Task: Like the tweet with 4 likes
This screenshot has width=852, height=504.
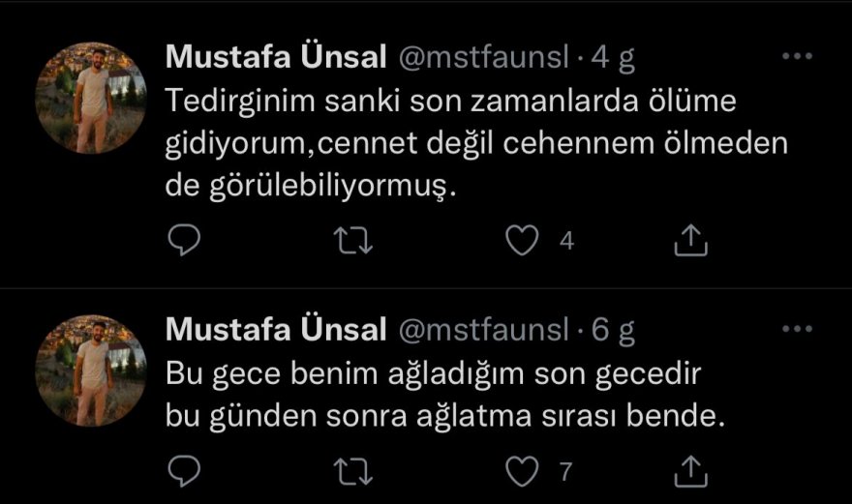Action: (523, 241)
